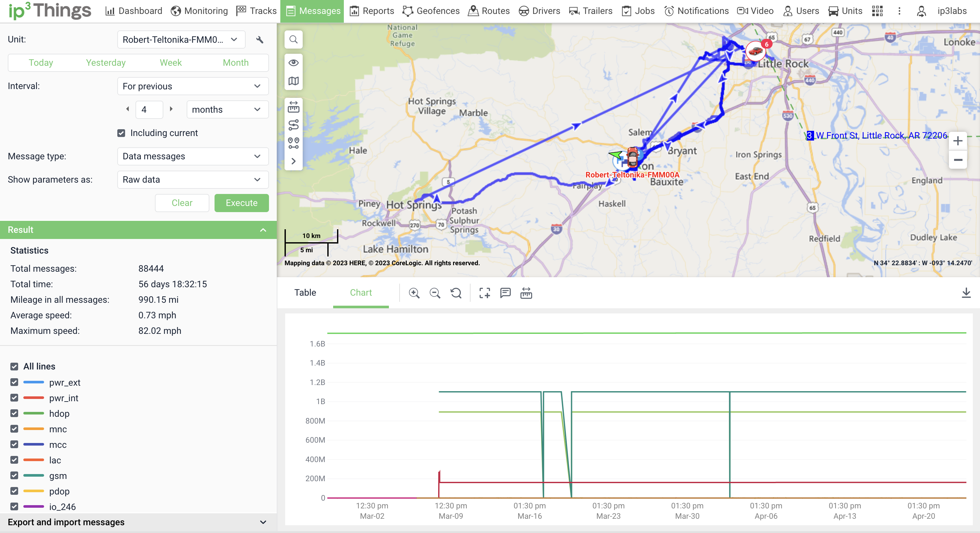
Task: Decrease interval number with left arrow
Action: pyautogui.click(x=127, y=109)
